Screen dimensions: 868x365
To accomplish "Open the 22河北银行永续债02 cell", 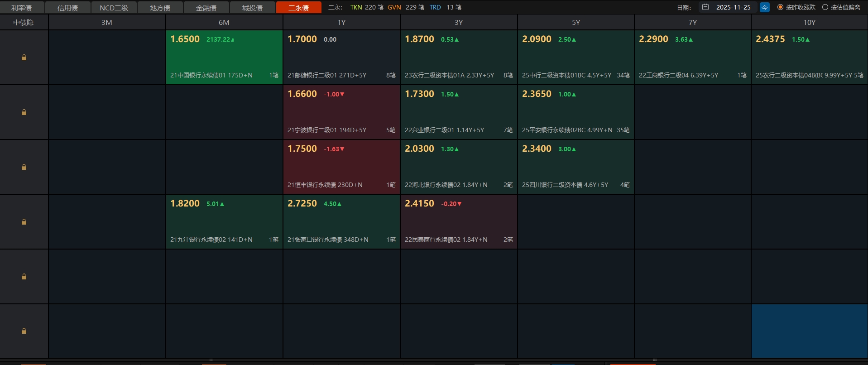I will pyautogui.click(x=459, y=167).
